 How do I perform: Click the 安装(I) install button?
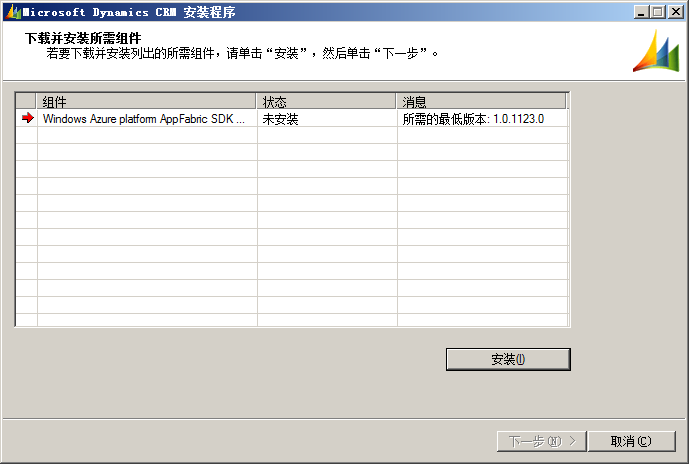coord(508,359)
